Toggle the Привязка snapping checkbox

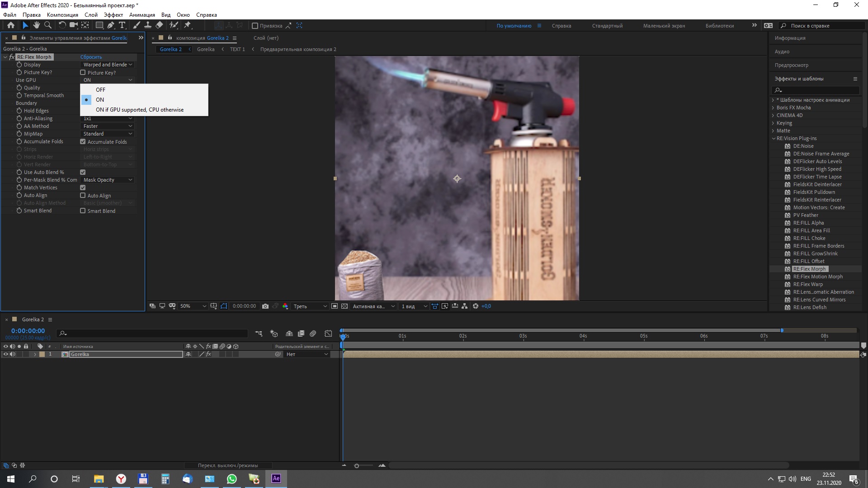point(255,26)
